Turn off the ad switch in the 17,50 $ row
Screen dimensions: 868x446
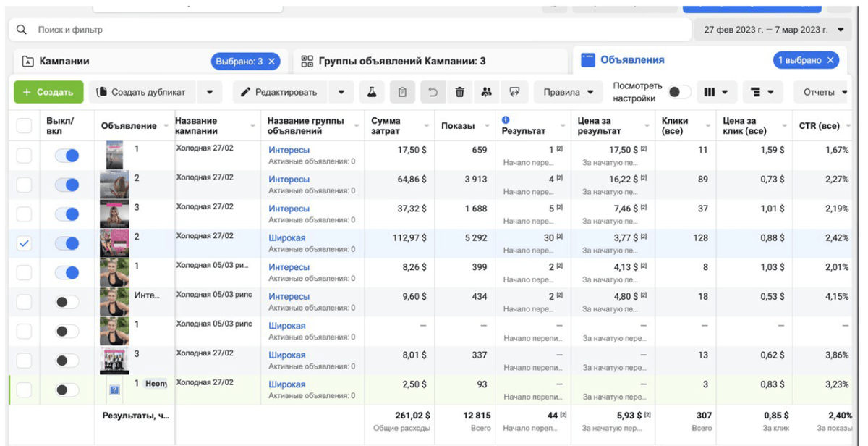click(67, 156)
